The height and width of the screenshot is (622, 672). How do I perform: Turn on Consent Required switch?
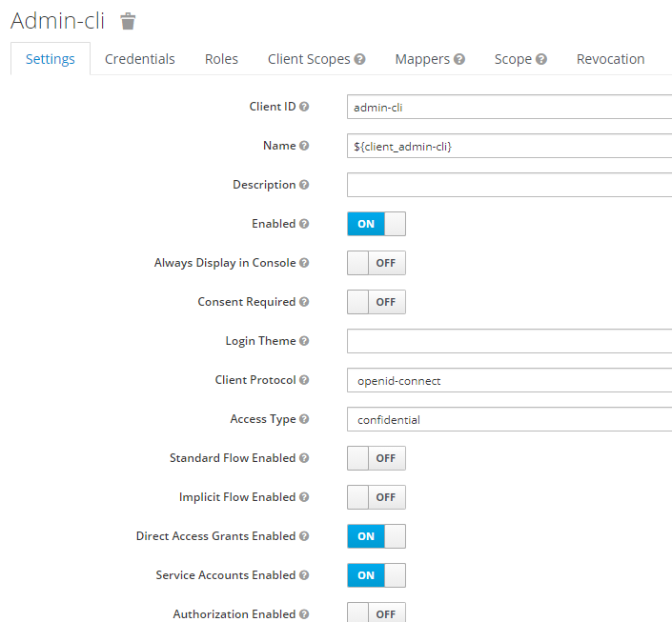point(377,302)
